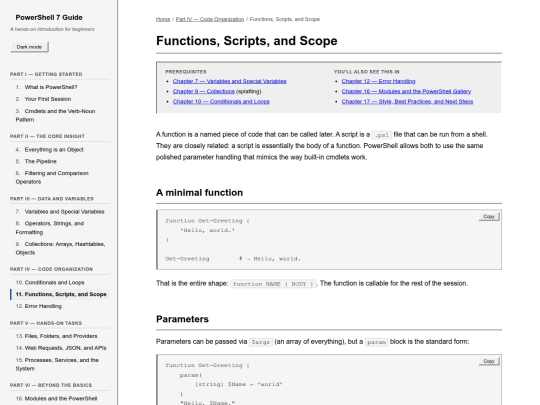This screenshot has height=405, width=540.
Task: Open Chapter 9 — Collections prerequisite link
Action: (x=204, y=91)
